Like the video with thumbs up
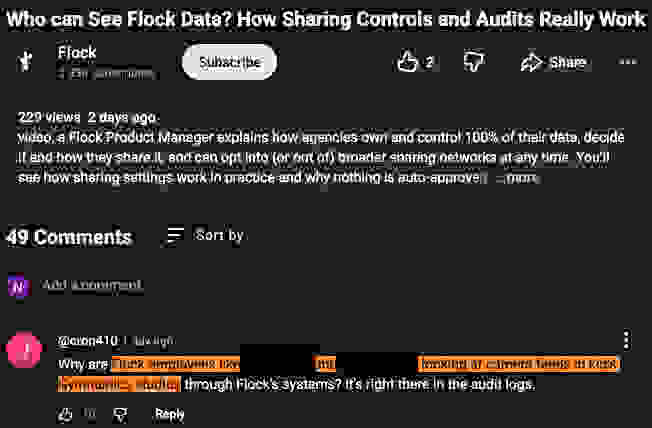 [407, 62]
